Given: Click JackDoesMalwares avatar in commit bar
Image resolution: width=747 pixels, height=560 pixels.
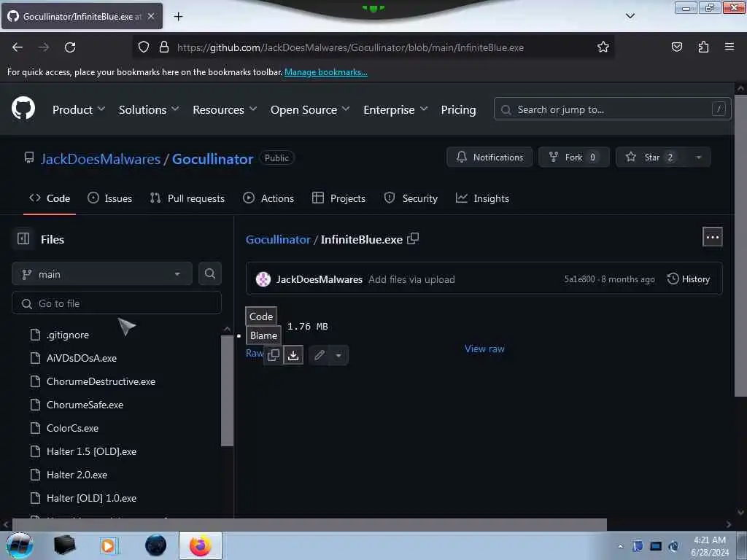Looking at the screenshot, I should (x=263, y=279).
